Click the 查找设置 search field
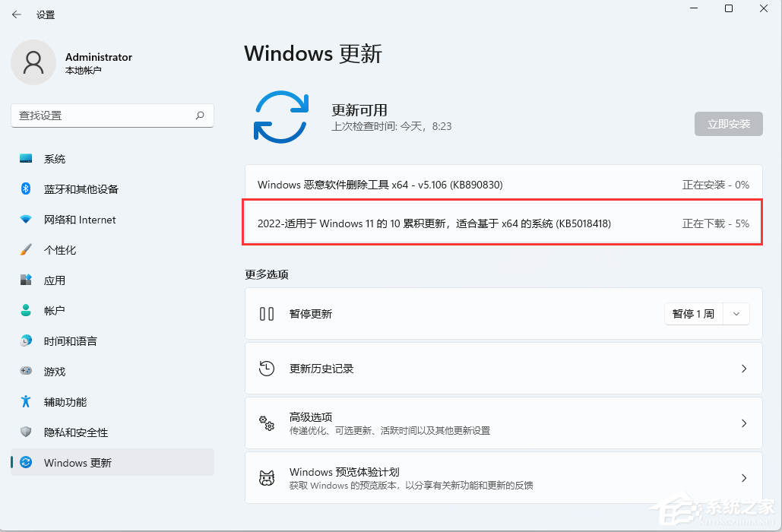Image resolution: width=782 pixels, height=532 pixels. click(x=112, y=115)
